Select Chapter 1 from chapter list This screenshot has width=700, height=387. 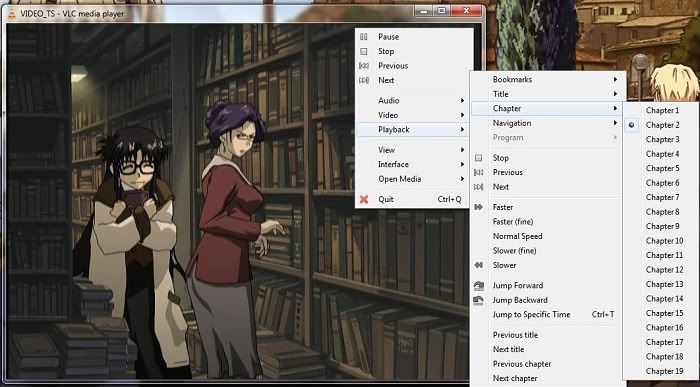tap(661, 110)
